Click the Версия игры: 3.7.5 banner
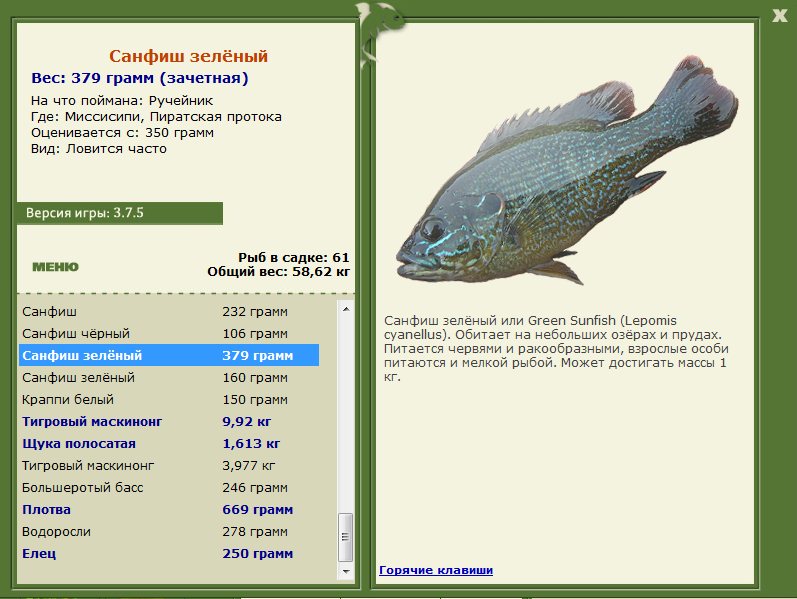 tap(120, 213)
